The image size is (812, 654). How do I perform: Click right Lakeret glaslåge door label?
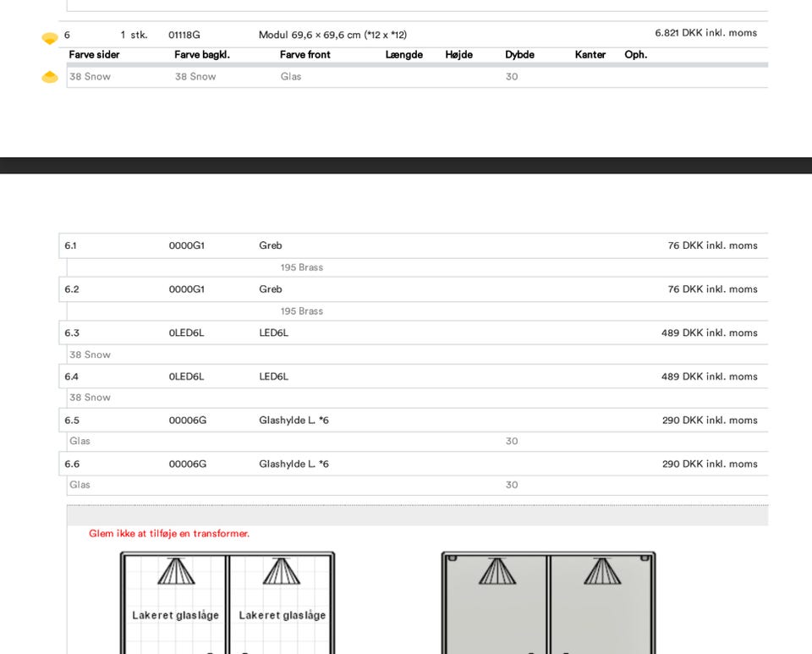pos(283,615)
